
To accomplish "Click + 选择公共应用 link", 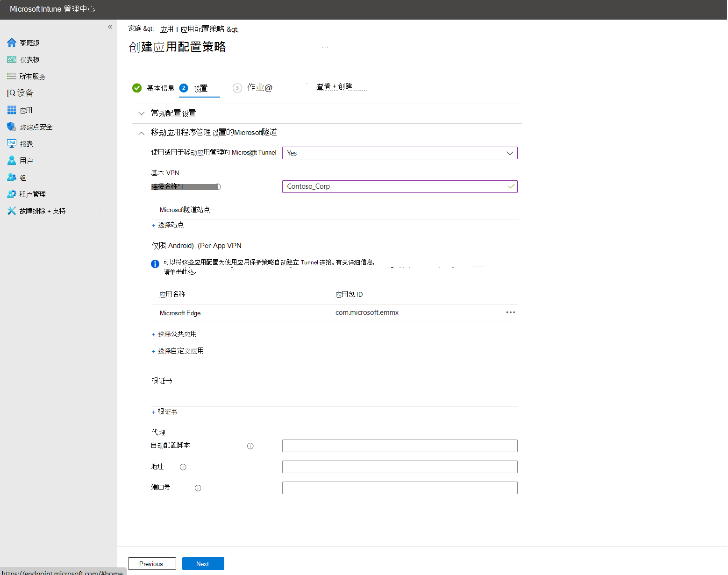I will tap(174, 334).
